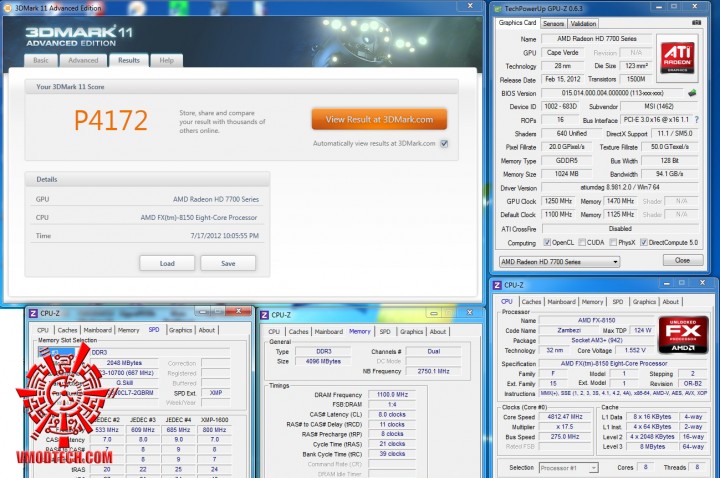The width and height of the screenshot is (720, 478).
Task: Click the Multiplier x 17.5 value
Action: click(x=565, y=427)
